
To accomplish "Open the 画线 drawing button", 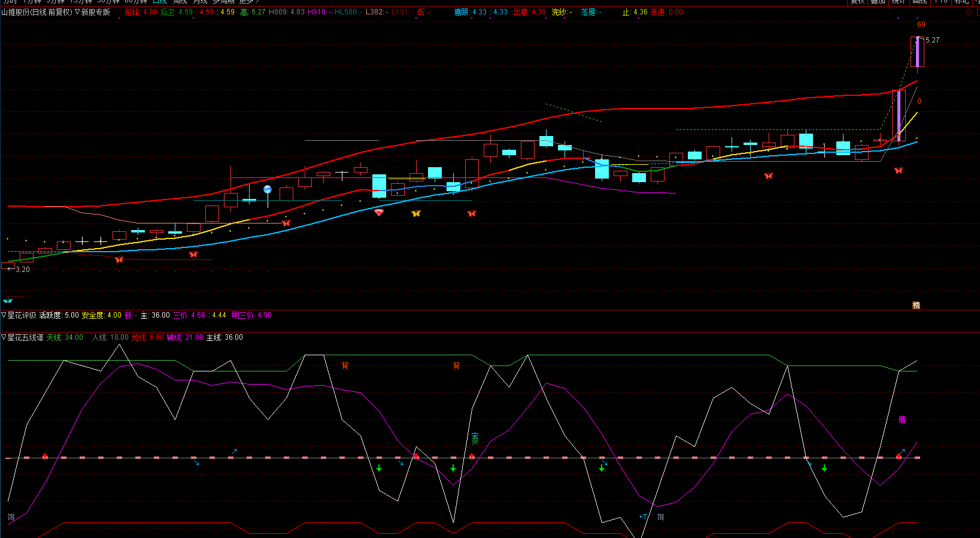I will (x=920, y=2).
